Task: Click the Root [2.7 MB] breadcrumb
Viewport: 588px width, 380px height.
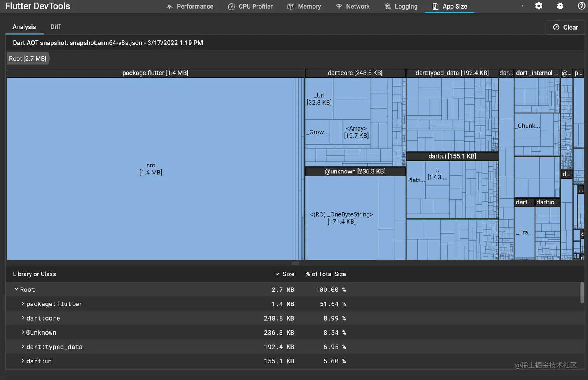Action: (28, 59)
